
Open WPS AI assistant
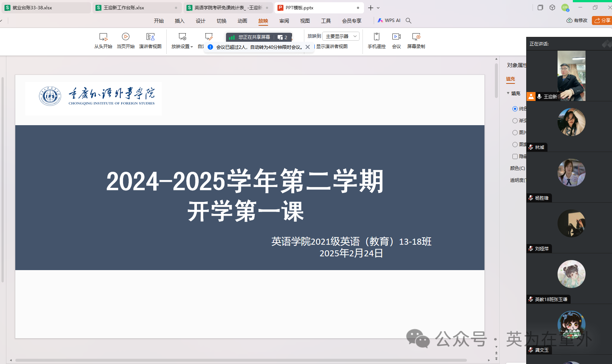tap(389, 20)
